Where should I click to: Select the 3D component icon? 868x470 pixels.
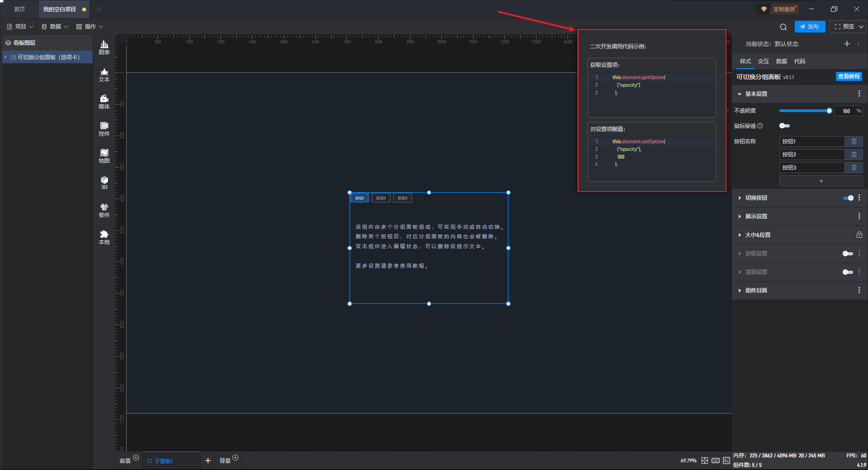104,183
